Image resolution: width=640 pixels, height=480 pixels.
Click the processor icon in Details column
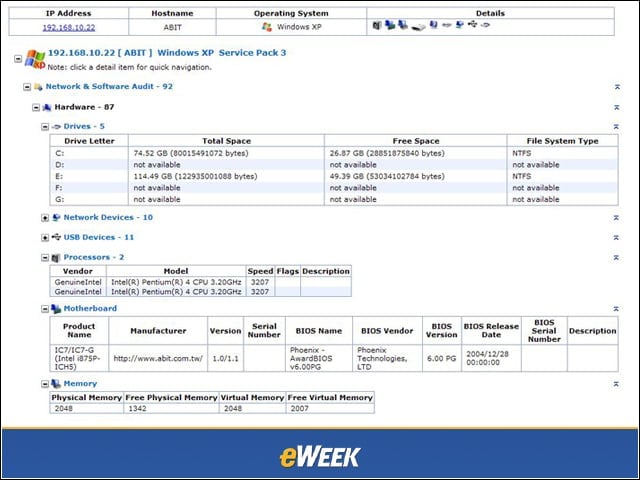(377, 25)
